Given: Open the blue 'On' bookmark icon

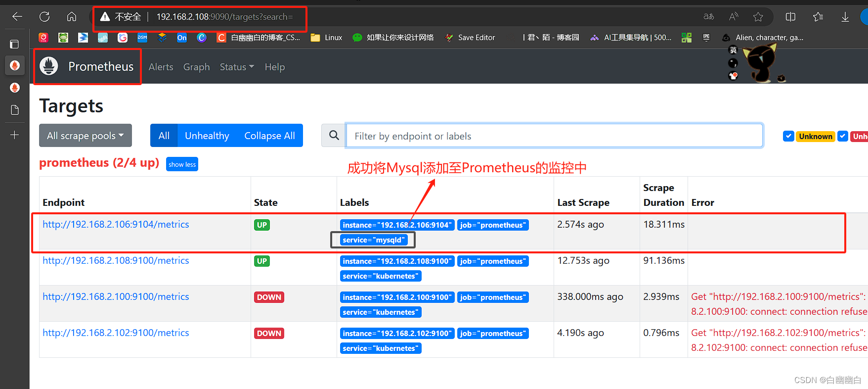Looking at the screenshot, I should 182,38.
